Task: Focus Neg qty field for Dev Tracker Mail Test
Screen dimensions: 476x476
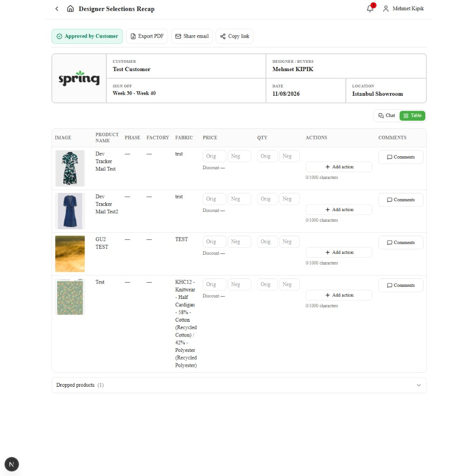Action: pos(289,156)
